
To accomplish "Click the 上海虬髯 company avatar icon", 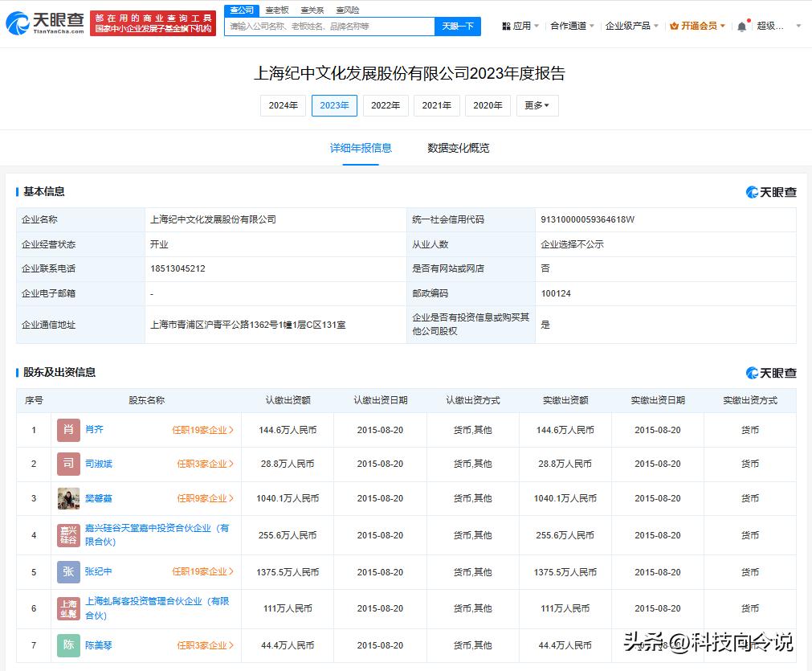I will click(x=68, y=609).
